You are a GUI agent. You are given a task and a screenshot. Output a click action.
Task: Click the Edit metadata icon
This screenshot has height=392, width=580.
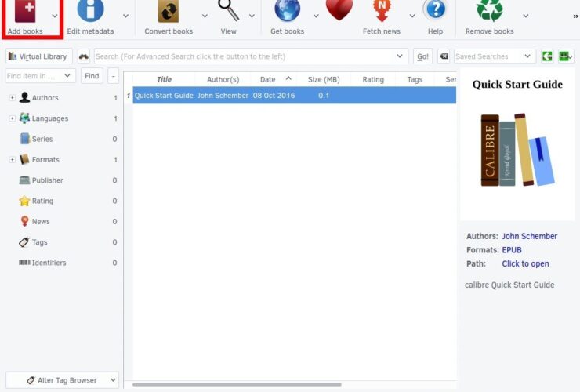click(90, 10)
